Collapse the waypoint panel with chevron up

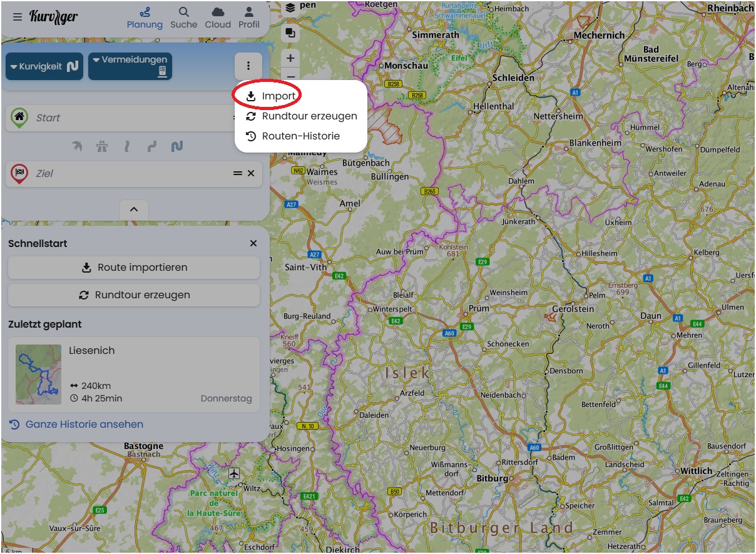click(133, 210)
